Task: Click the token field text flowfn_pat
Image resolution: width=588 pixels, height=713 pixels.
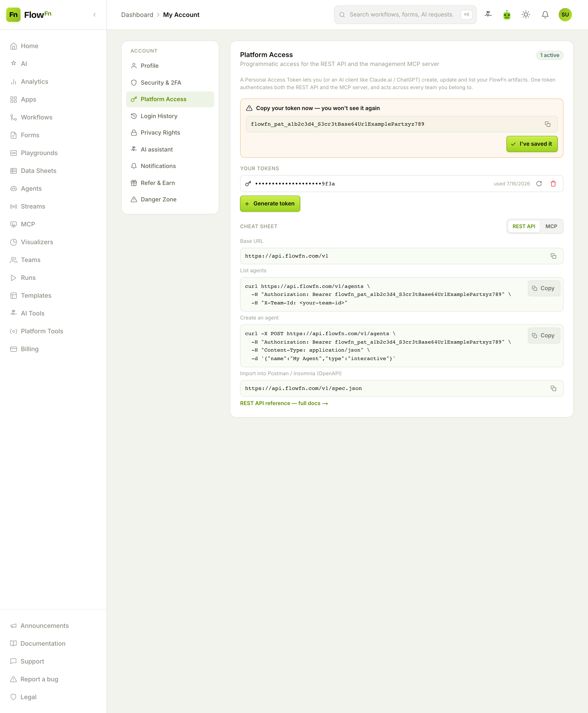Action: [337, 124]
